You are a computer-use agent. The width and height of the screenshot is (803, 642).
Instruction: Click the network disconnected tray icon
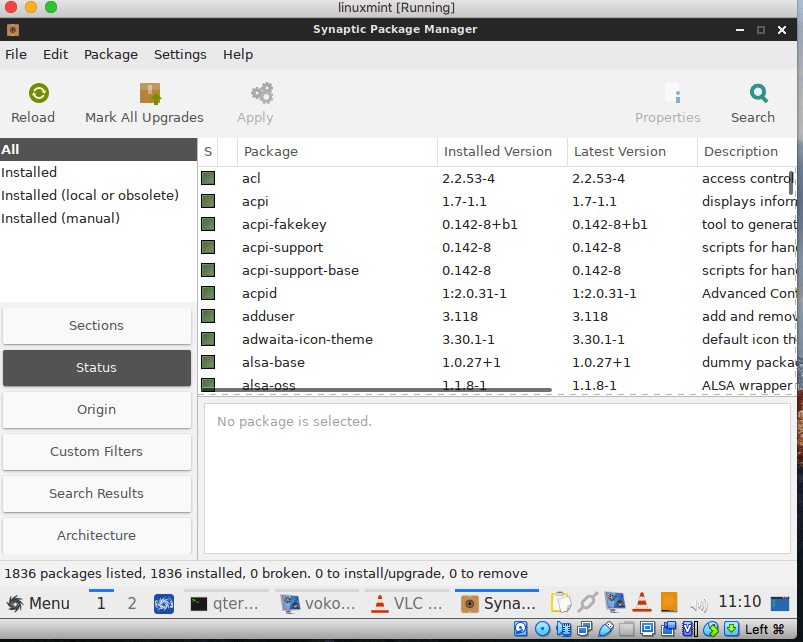tap(587, 603)
